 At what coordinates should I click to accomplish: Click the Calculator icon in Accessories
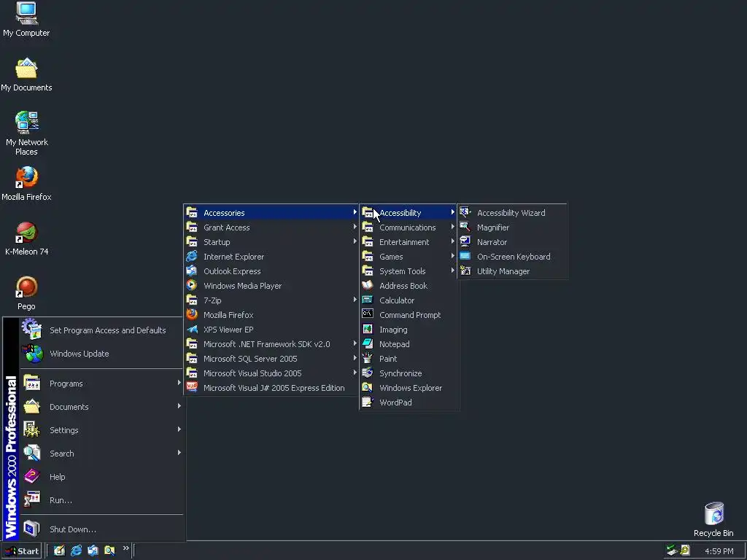[368, 300]
